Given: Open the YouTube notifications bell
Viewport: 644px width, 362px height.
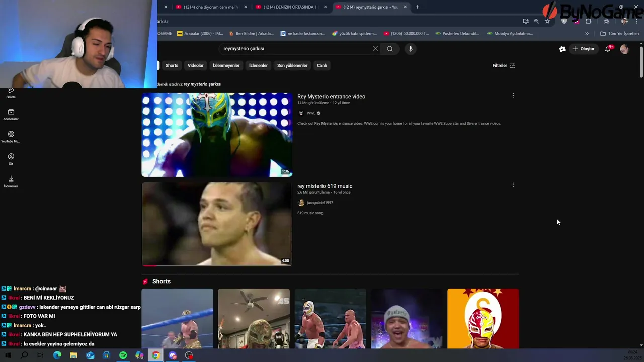Looking at the screenshot, I should 608,49.
